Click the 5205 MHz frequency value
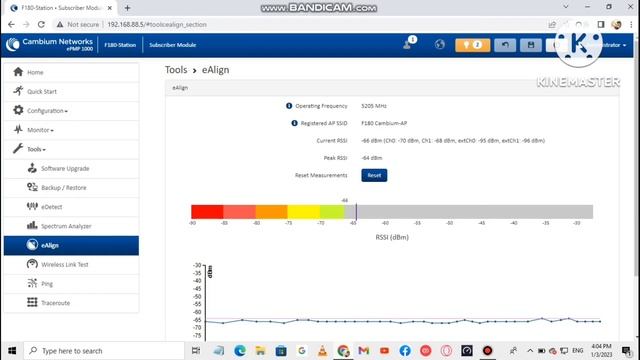This screenshot has height=360, width=640. (373, 106)
